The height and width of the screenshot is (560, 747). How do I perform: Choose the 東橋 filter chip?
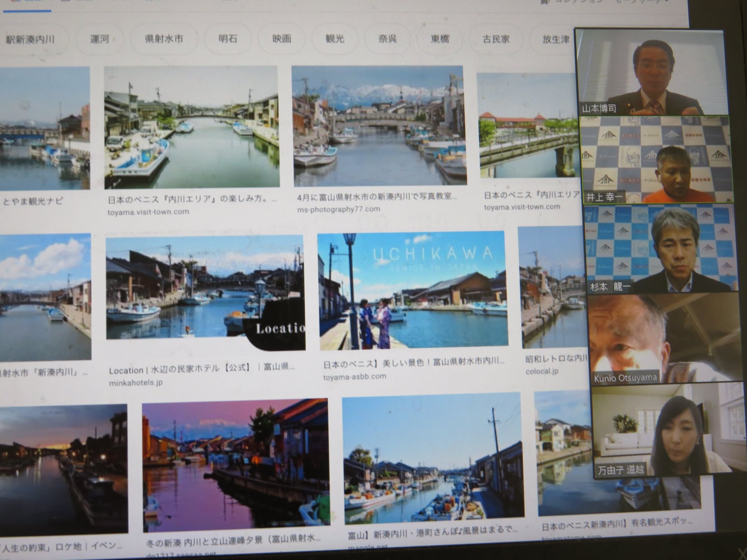point(440,39)
